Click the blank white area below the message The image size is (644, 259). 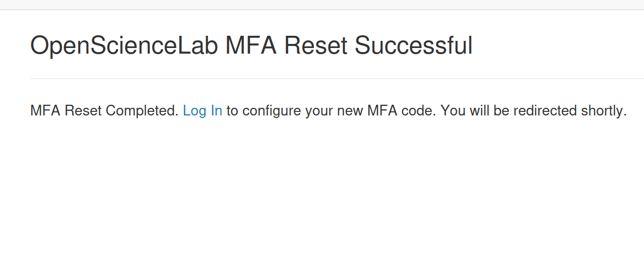pos(322,194)
